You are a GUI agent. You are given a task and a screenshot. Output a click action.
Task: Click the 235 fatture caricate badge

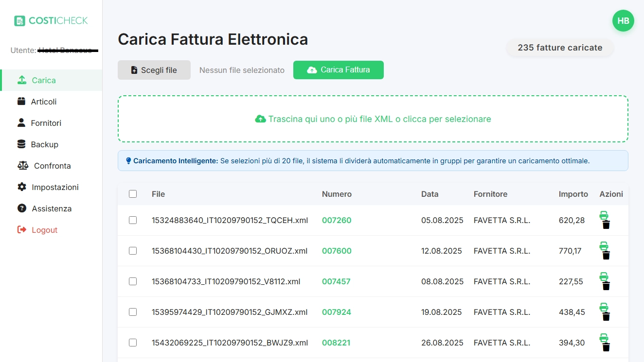point(560,48)
